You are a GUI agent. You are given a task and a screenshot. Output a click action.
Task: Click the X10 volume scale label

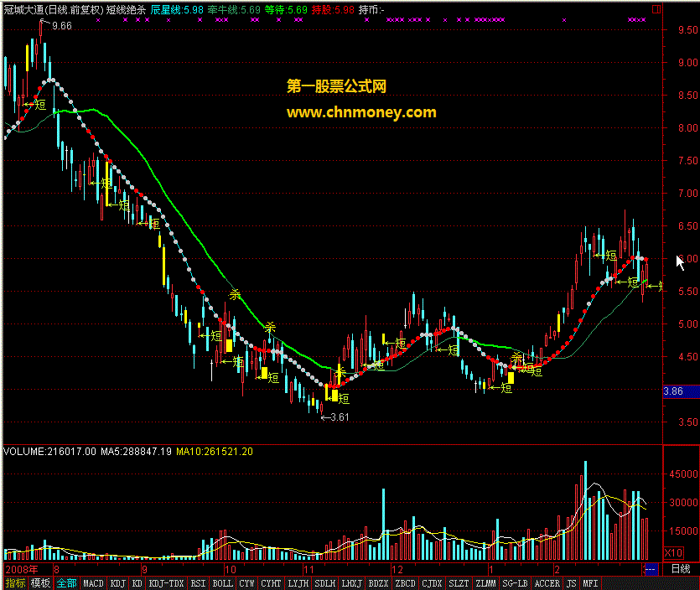pos(674,553)
